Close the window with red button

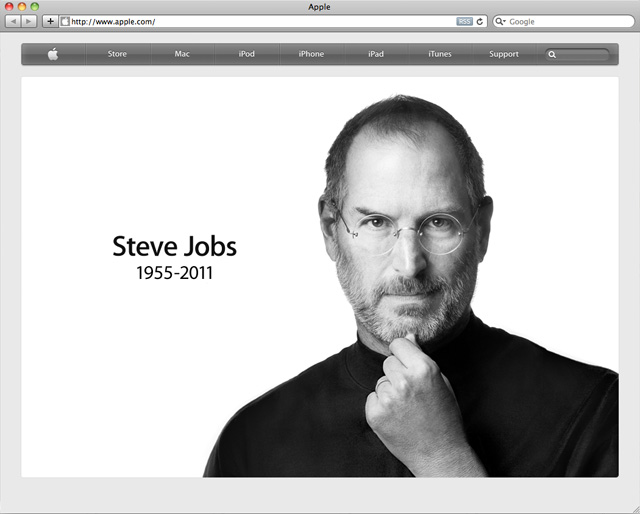click(x=9, y=7)
